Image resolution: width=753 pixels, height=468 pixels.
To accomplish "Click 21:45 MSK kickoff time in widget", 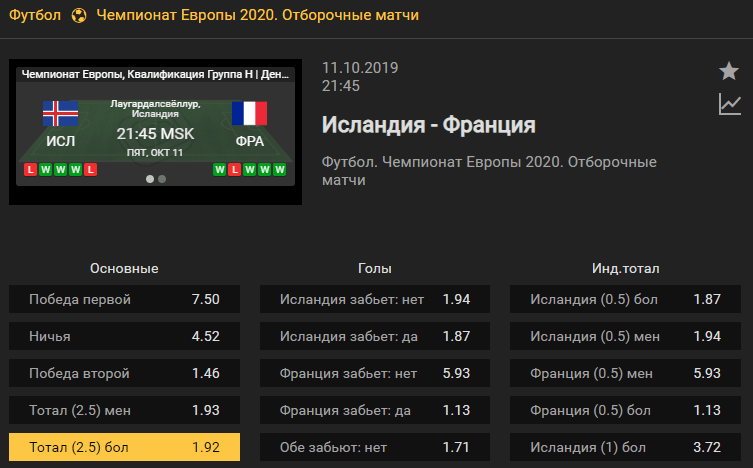I will [x=155, y=133].
